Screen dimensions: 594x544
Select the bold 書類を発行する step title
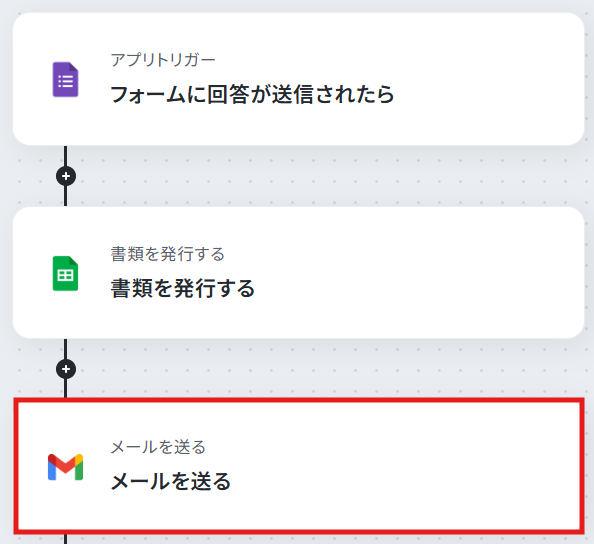[x=183, y=288]
